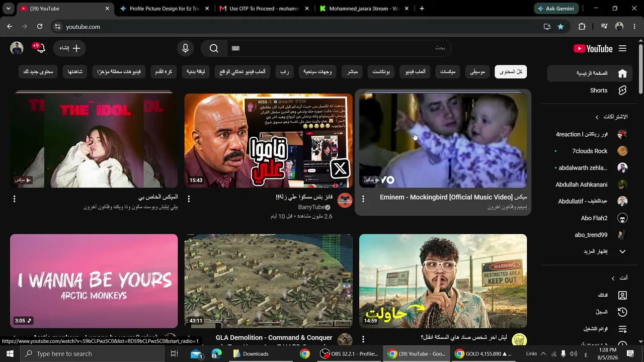Open Shorts in the sidebar
Screen dimensions: 644x362
590,90
